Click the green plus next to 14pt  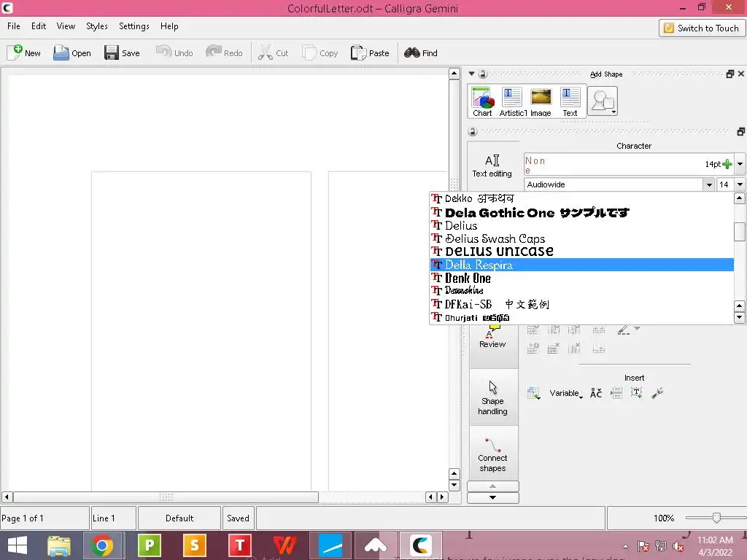tap(727, 164)
